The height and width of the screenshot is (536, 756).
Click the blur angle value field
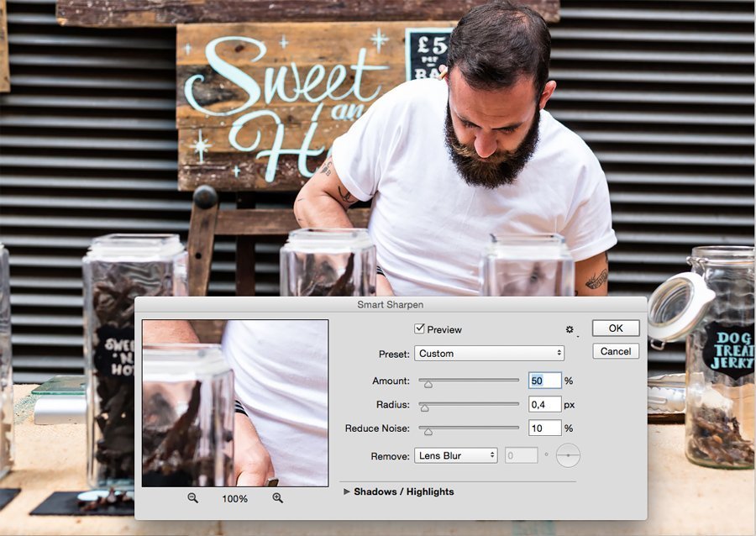[x=521, y=455]
